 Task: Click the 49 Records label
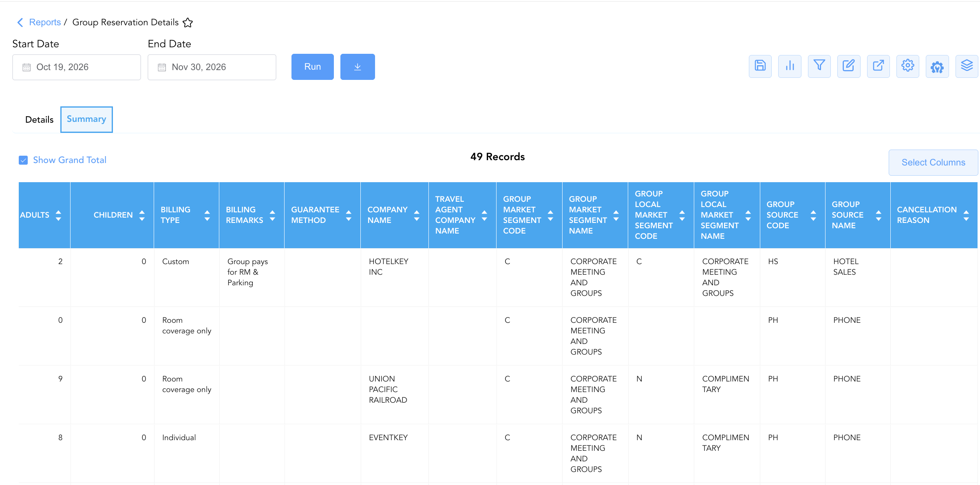tap(497, 157)
